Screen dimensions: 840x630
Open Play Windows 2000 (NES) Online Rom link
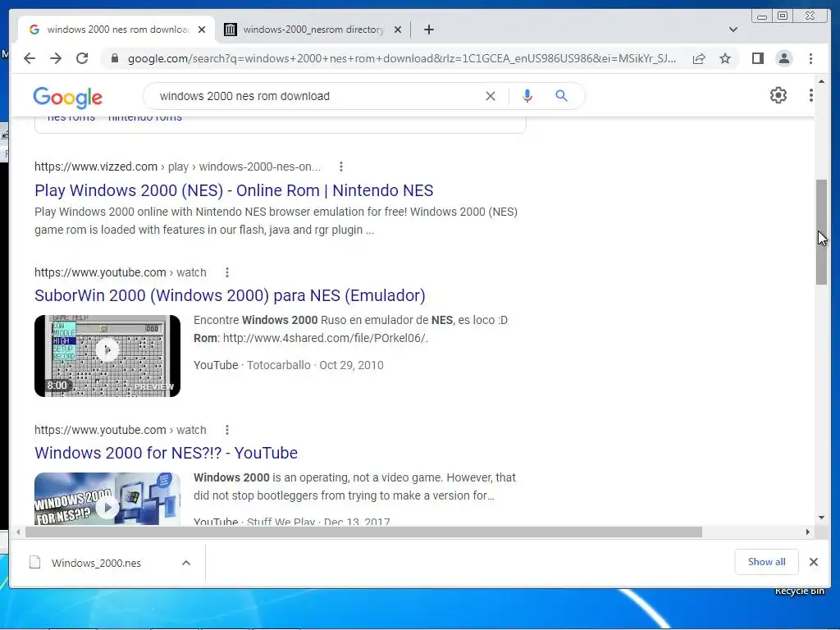(x=234, y=190)
